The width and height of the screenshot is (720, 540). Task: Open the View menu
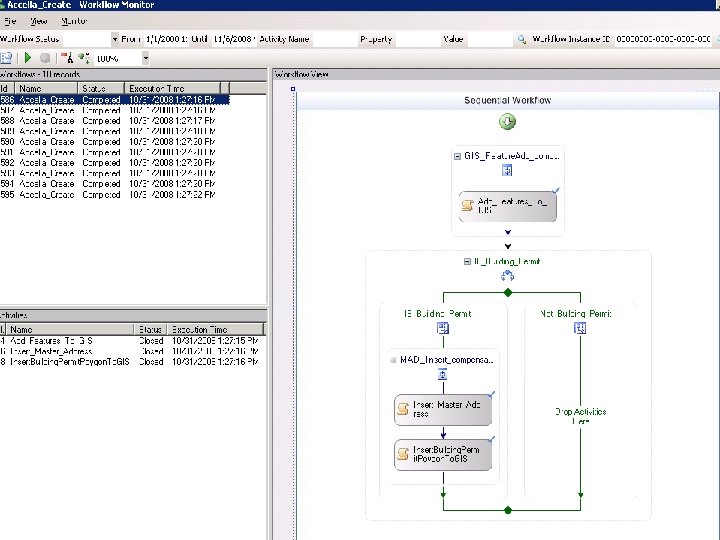[x=38, y=20]
